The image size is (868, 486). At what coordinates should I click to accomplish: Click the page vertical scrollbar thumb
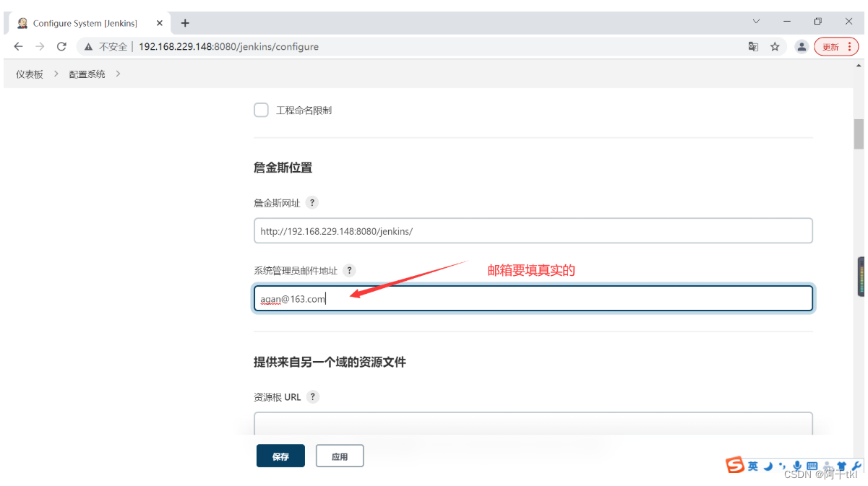tap(859, 134)
